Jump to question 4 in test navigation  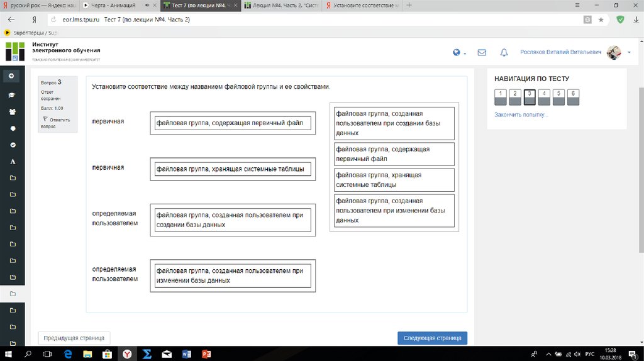(x=544, y=97)
